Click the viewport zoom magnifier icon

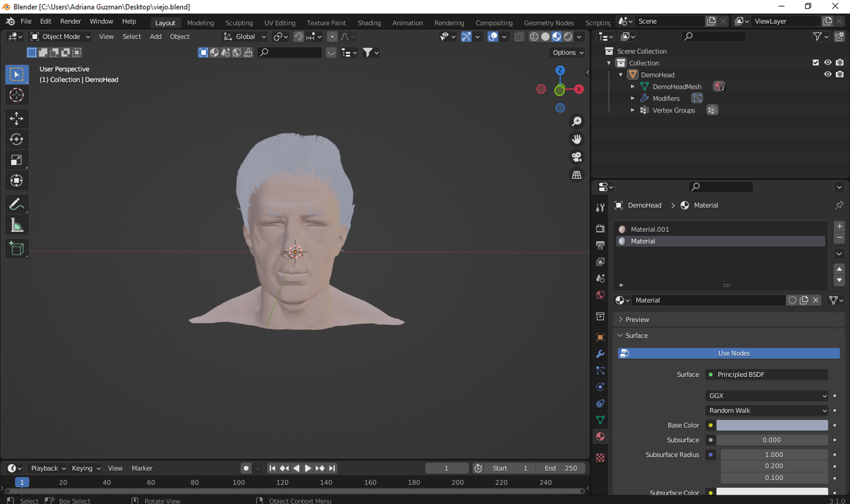pyautogui.click(x=577, y=122)
